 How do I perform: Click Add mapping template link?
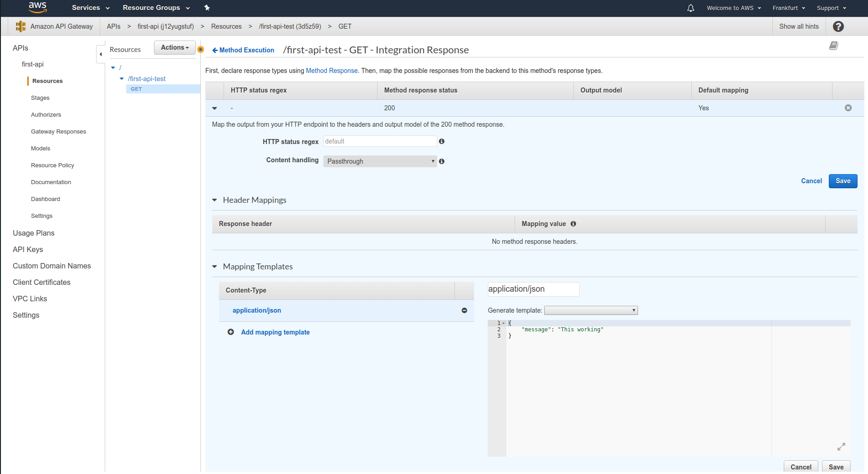tap(275, 332)
